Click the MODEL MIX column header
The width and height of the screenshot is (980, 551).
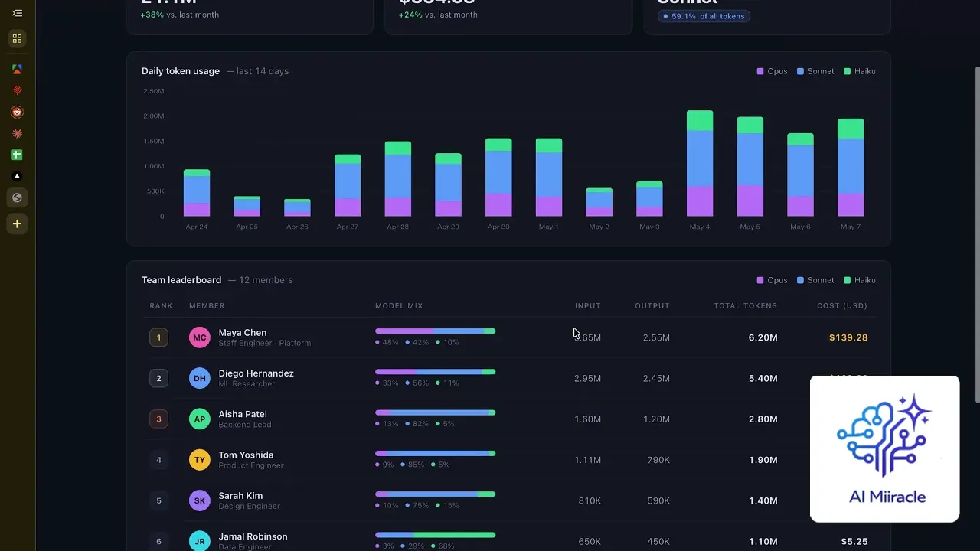click(399, 306)
